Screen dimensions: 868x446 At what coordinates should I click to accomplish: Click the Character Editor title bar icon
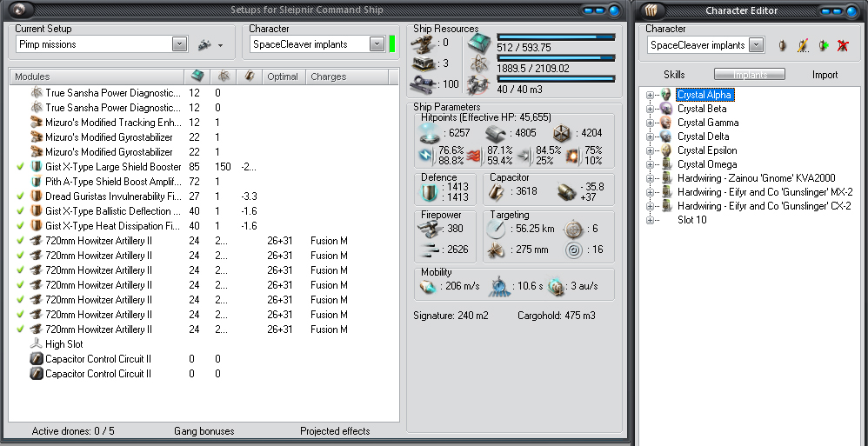click(652, 10)
